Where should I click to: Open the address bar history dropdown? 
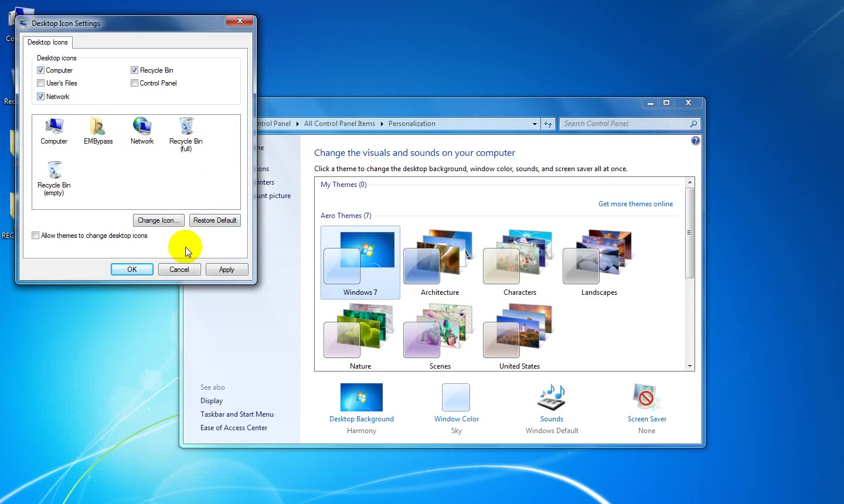pos(535,124)
